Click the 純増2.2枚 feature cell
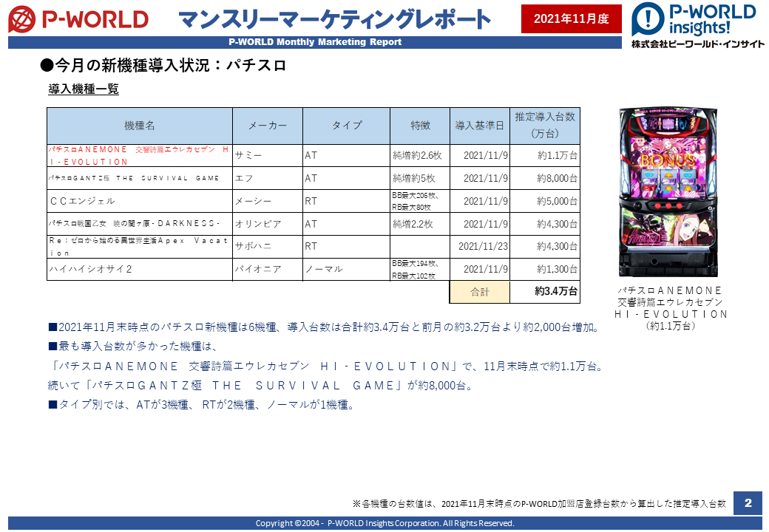The width and height of the screenshot is (769, 532). [420, 224]
